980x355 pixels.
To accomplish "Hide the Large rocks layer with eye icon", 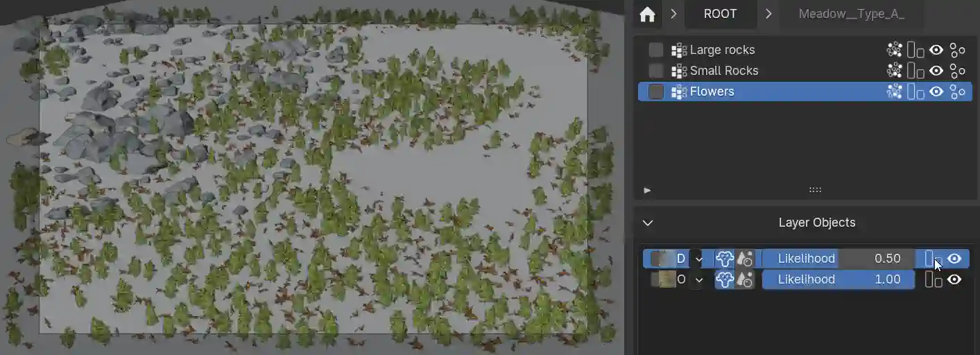I will click(x=936, y=50).
